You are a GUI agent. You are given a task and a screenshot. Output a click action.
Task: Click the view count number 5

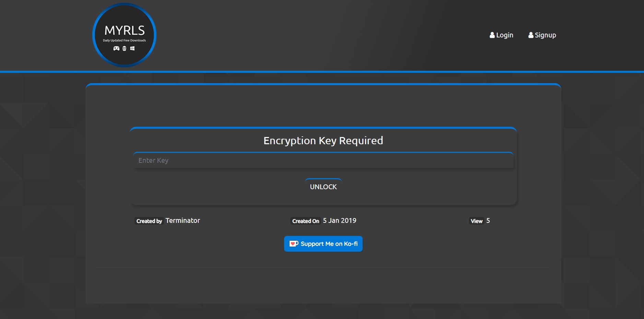point(488,220)
